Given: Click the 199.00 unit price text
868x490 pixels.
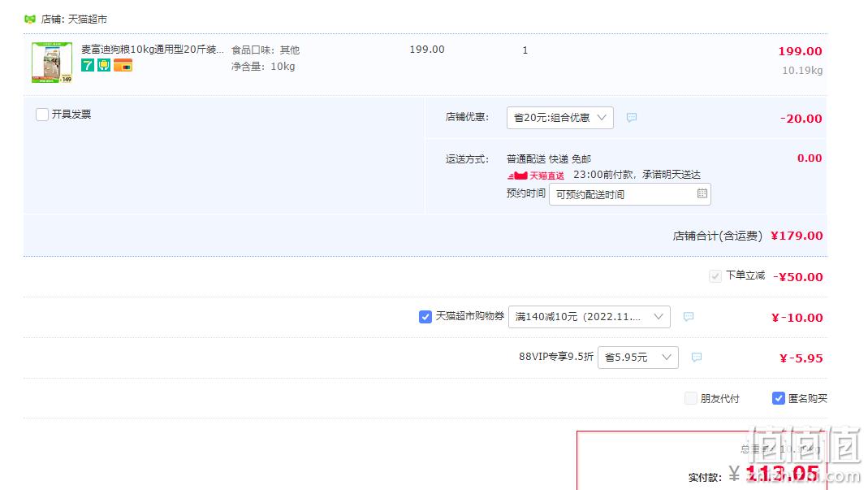Looking at the screenshot, I should (427, 50).
